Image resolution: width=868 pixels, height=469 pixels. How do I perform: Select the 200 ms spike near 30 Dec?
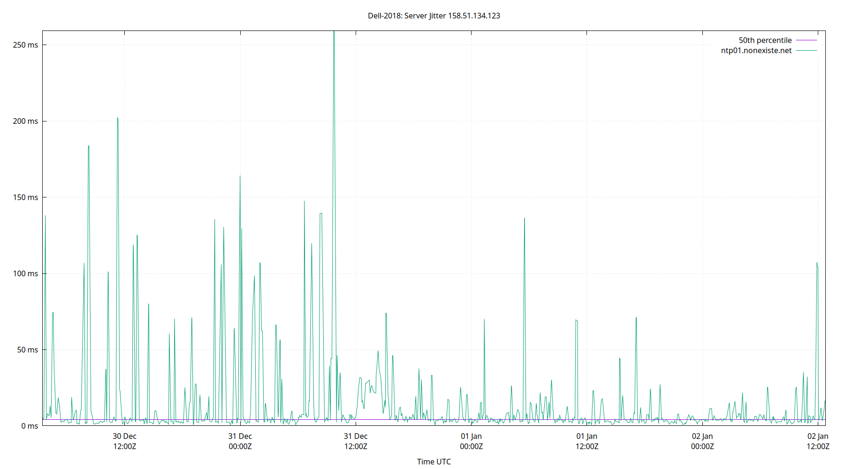[117, 120]
